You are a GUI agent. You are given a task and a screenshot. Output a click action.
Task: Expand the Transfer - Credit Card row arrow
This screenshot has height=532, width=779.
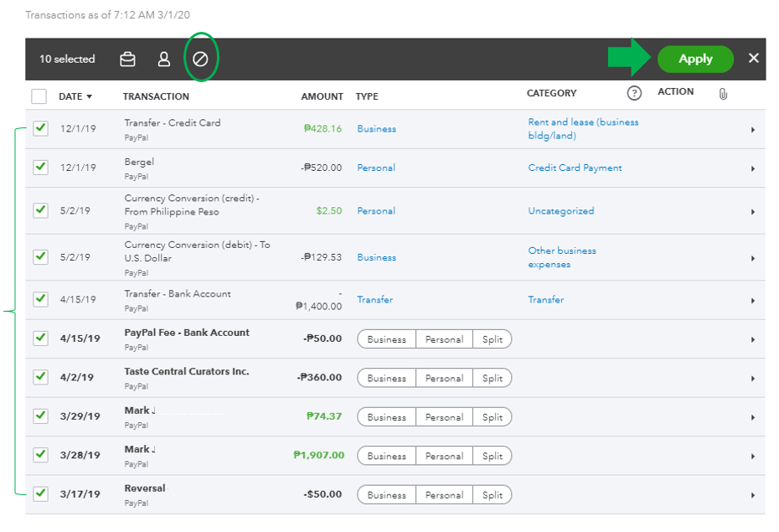point(752,130)
